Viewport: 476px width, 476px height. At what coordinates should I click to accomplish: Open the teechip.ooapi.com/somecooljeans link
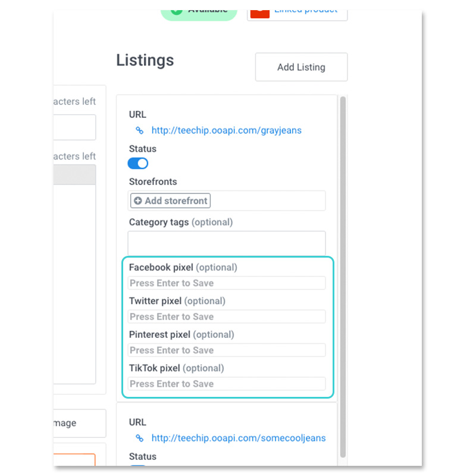239,438
